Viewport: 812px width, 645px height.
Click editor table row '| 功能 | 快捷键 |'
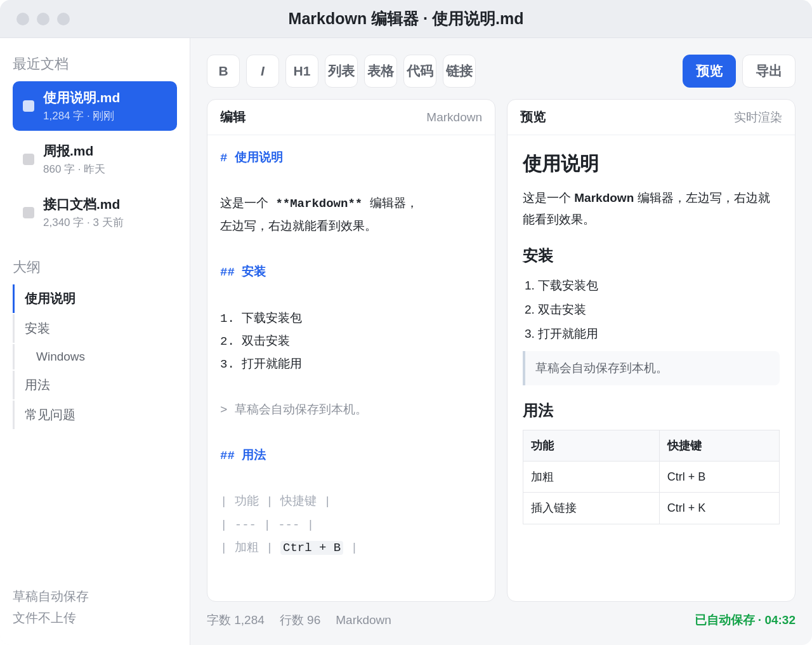(275, 501)
